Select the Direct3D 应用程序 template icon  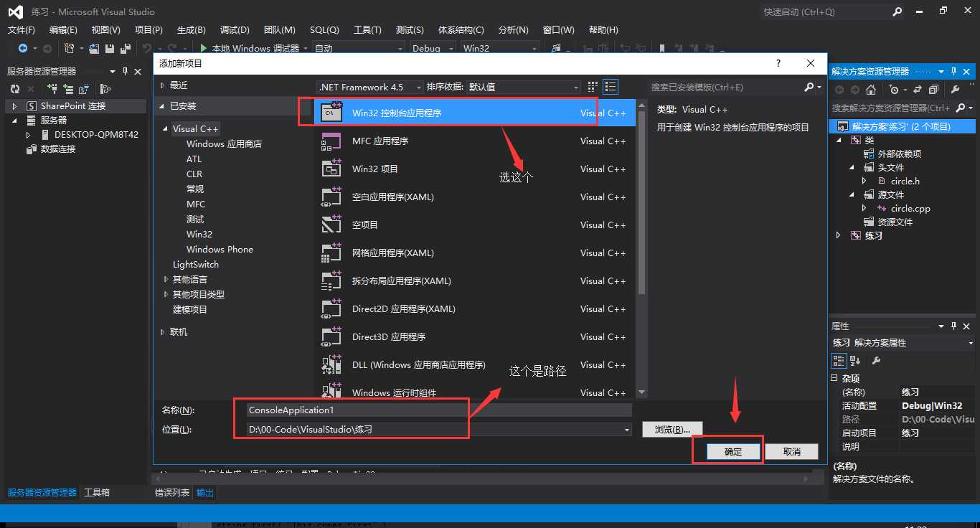tap(331, 337)
